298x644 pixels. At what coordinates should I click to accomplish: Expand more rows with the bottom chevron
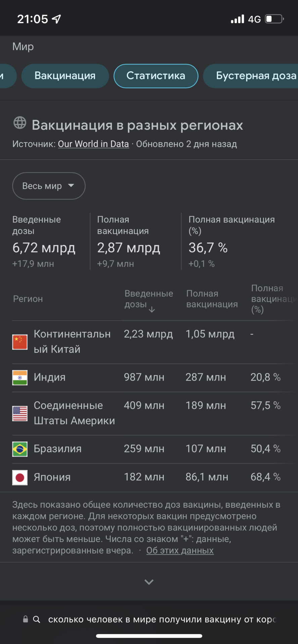pos(149,582)
